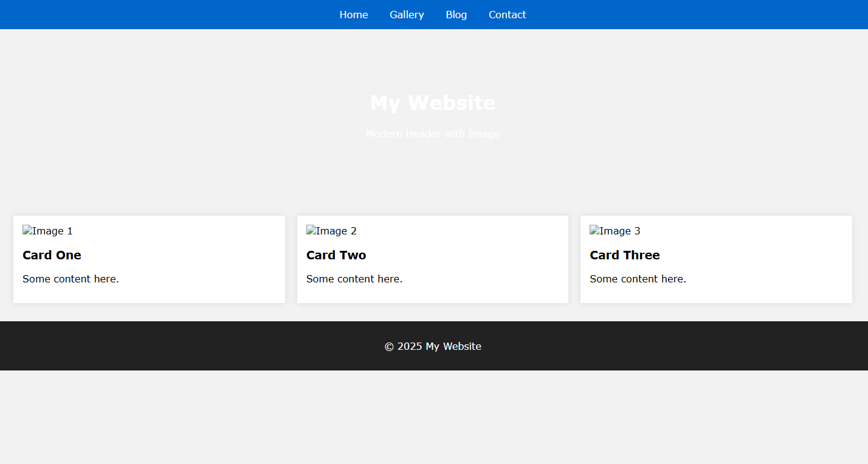Image resolution: width=868 pixels, height=464 pixels.
Task: Open the Blog navigation link
Action: point(456,15)
